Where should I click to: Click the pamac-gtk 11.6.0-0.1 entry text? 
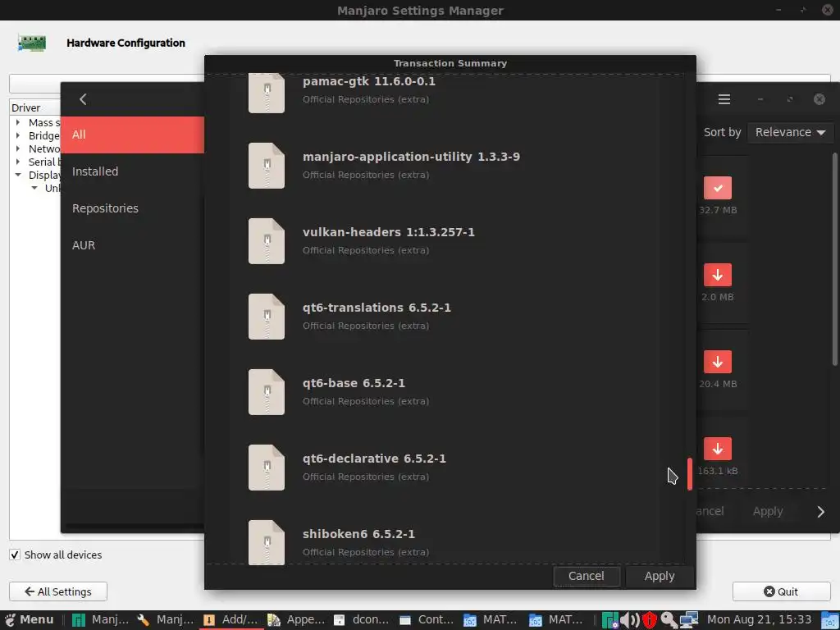coord(369,81)
